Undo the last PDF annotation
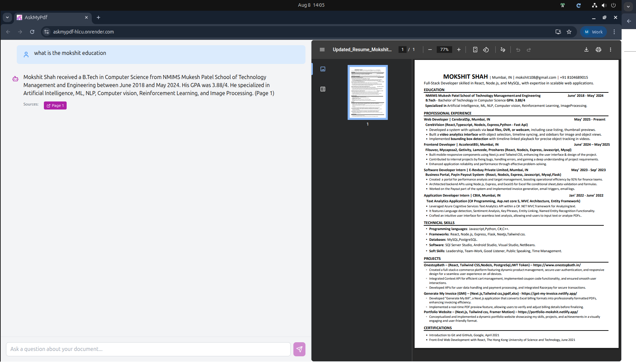The width and height of the screenshot is (636, 364). pyautogui.click(x=518, y=50)
